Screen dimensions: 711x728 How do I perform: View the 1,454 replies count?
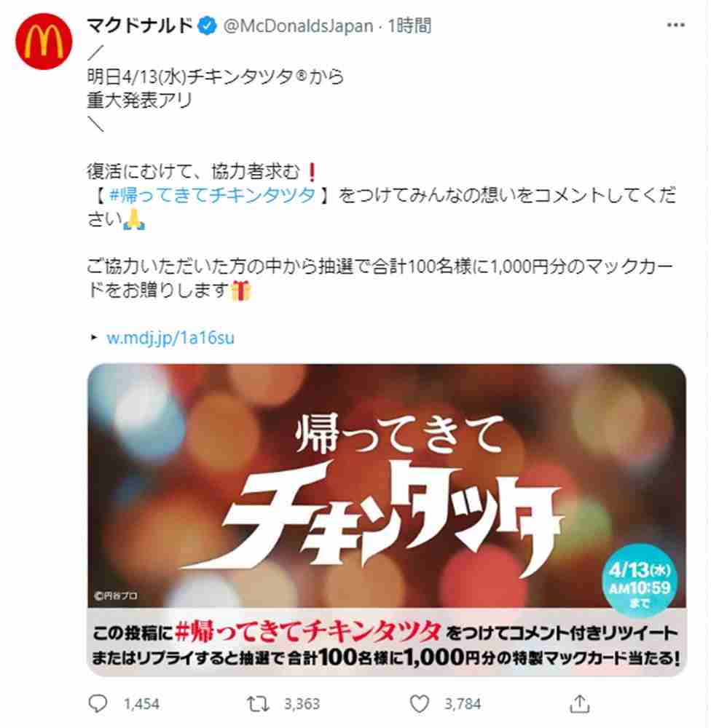coord(141,704)
